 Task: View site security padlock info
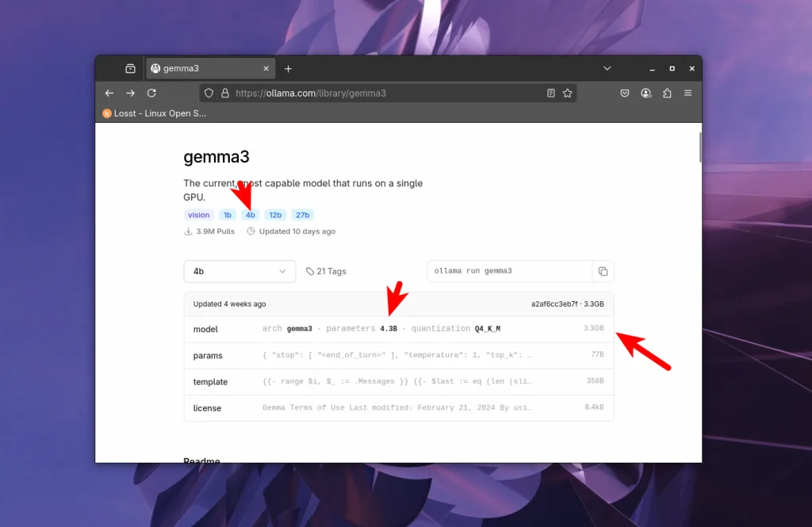(x=225, y=94)
